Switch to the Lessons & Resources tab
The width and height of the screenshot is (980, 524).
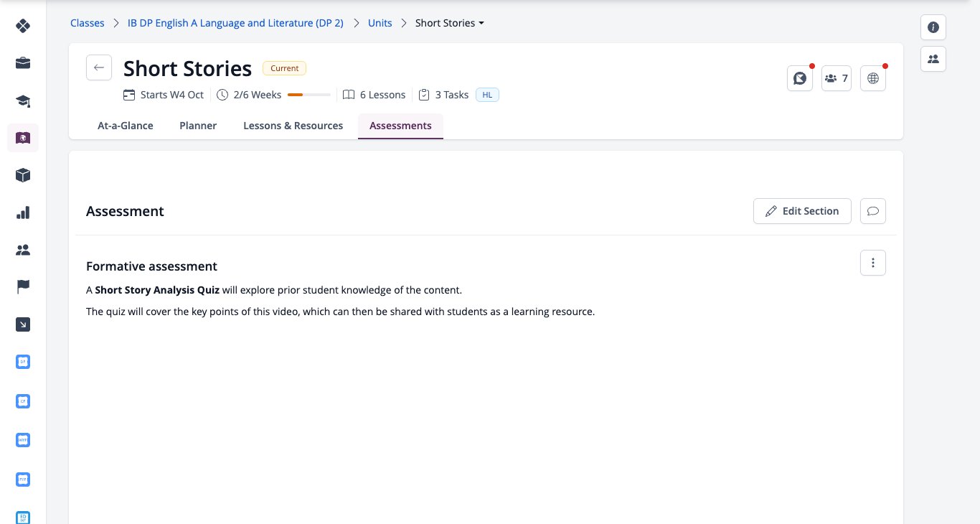pyautogui.click(x=293, y=126)
